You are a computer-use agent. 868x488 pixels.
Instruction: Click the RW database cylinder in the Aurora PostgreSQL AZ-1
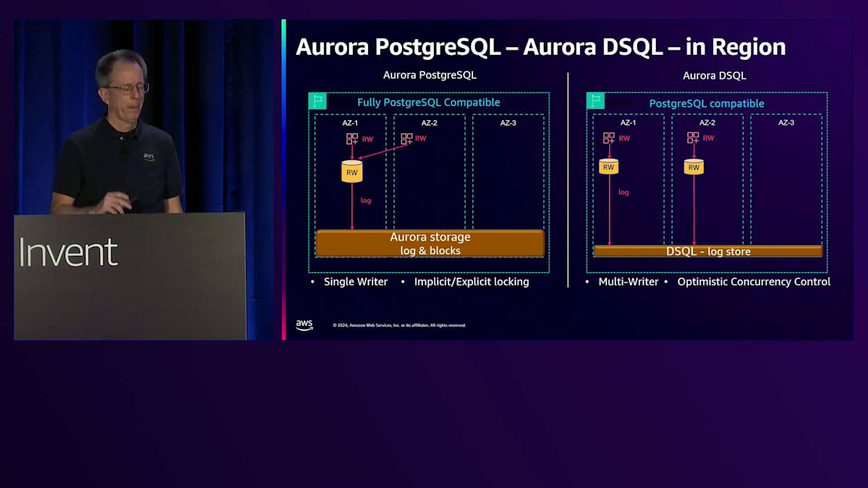tap(352, 171)
